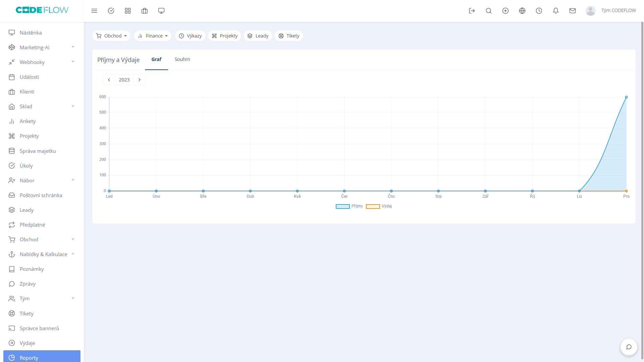Open the tasks checkmark icon in top bar

111,11
